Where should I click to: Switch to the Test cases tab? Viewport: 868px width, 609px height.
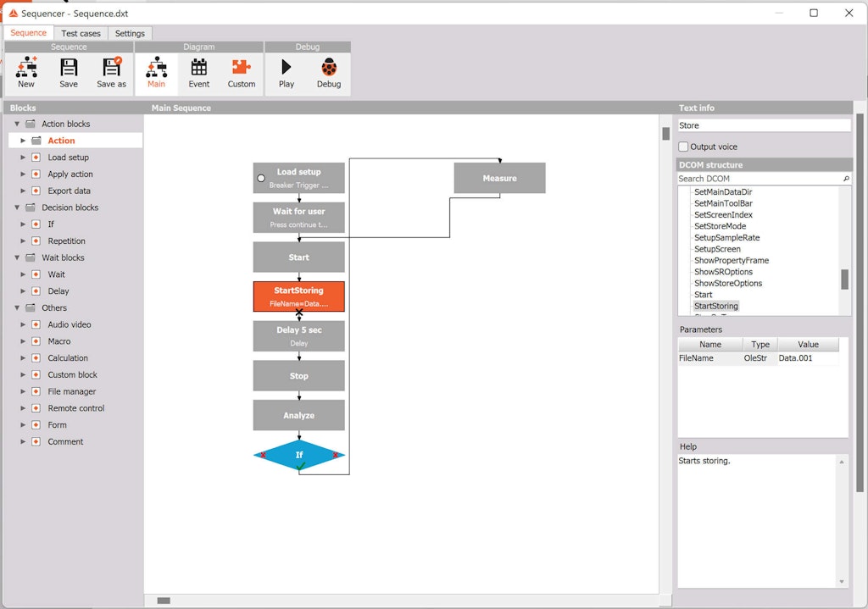81,33
